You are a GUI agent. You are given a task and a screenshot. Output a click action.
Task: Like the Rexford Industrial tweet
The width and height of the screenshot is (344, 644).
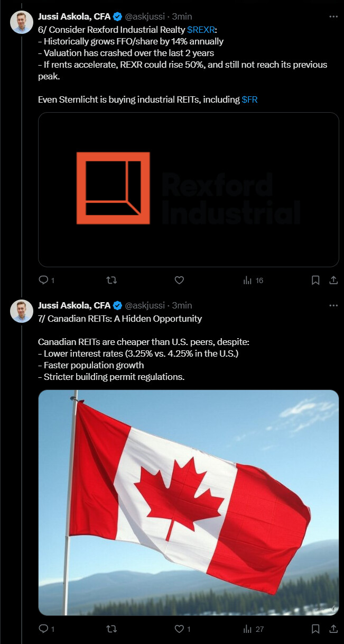pyautogui.click(x=179, y=280)
